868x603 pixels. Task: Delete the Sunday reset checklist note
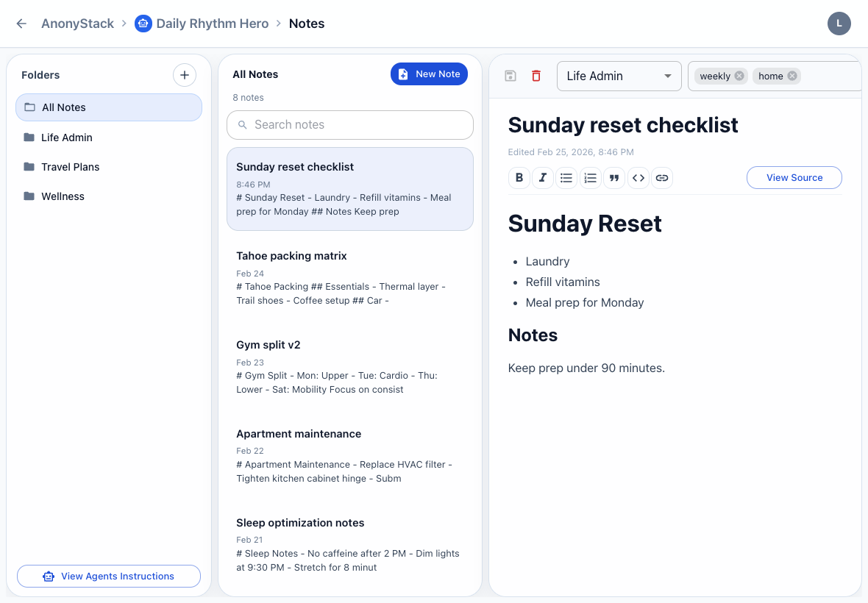(x=536, y=75)
